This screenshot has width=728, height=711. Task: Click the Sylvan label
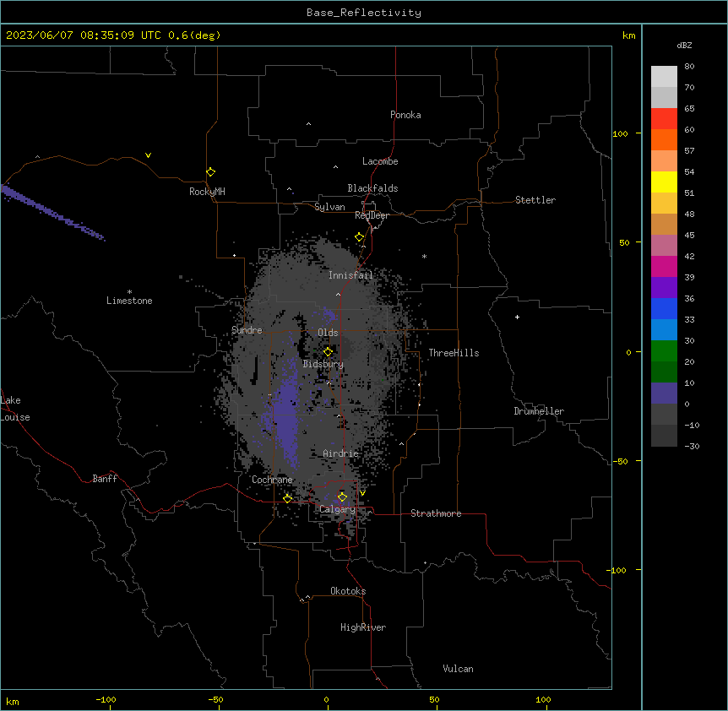[x=329, y=207]
